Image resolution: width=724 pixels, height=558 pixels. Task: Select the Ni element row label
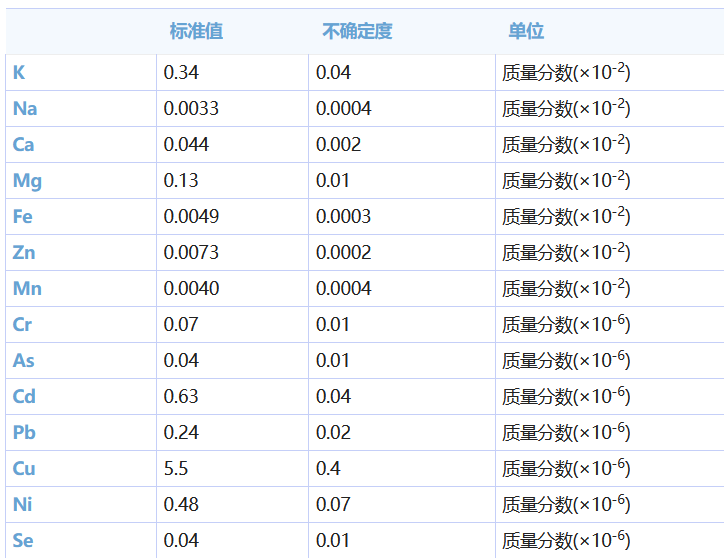23,504
